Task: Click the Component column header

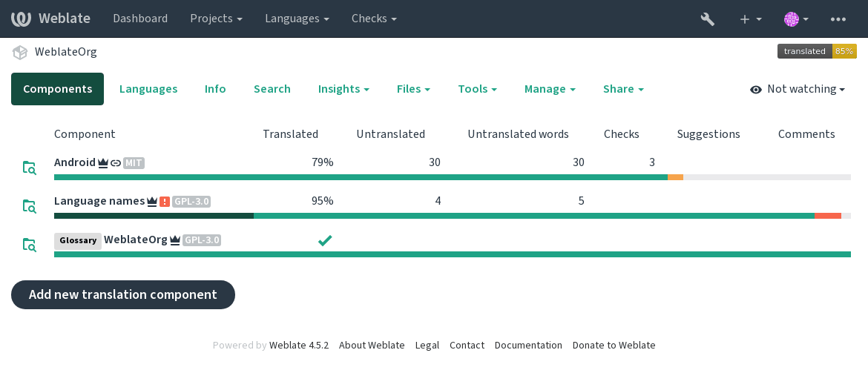Action: (85, 134)
